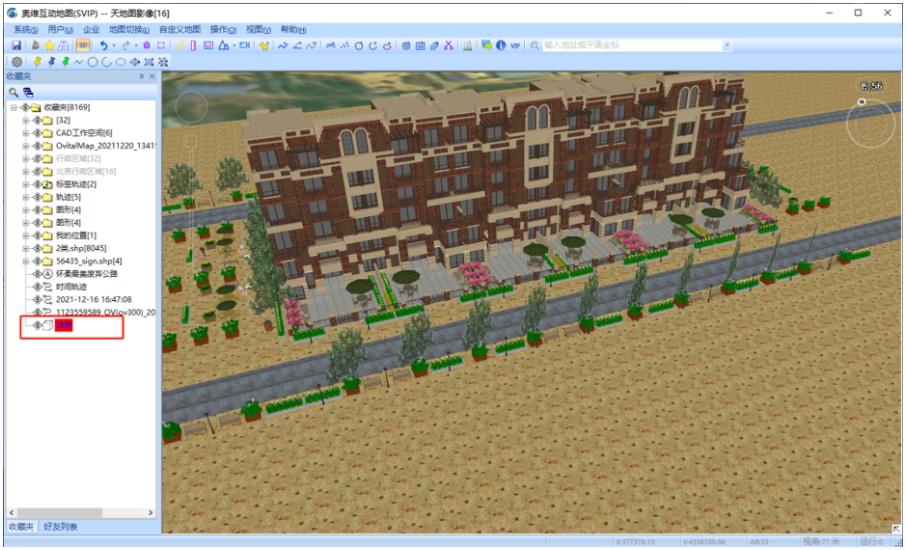Click the expand arrow at map corner
The height and width of the screenshot is (550, 907).
[x=896, y=529]
